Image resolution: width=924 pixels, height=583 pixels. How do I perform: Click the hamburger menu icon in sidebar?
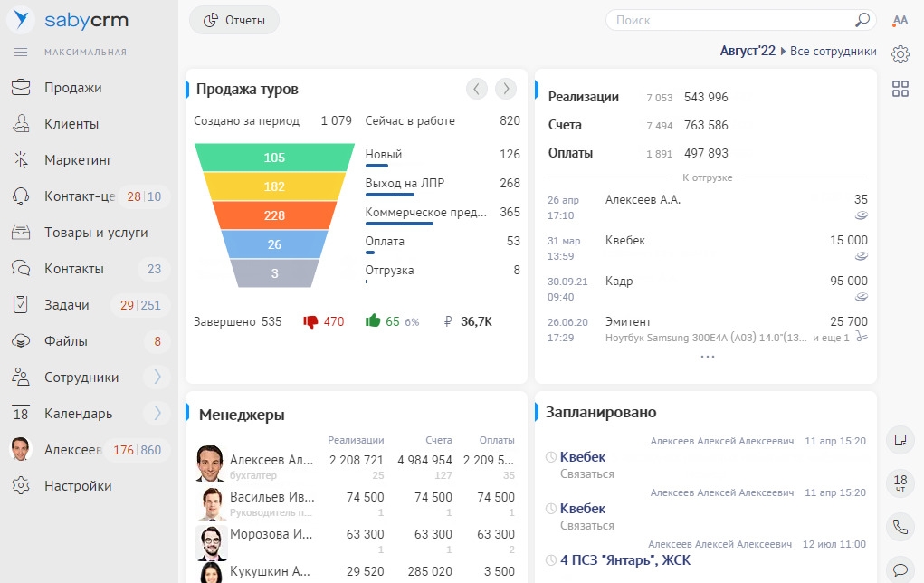pyautogui.click(x=22, y=52)
